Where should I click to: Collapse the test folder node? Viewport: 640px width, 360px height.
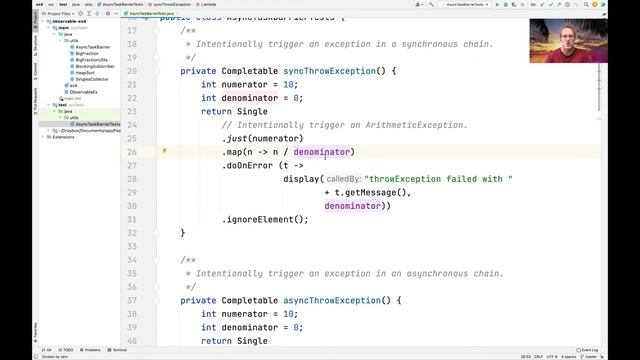(x=49, y=105)
